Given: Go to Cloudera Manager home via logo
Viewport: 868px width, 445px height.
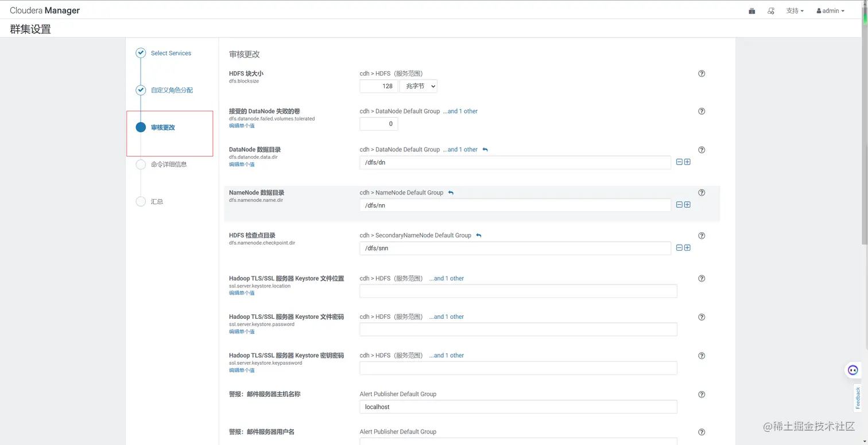Looking at the screenshot, I should tap(45, 10).
